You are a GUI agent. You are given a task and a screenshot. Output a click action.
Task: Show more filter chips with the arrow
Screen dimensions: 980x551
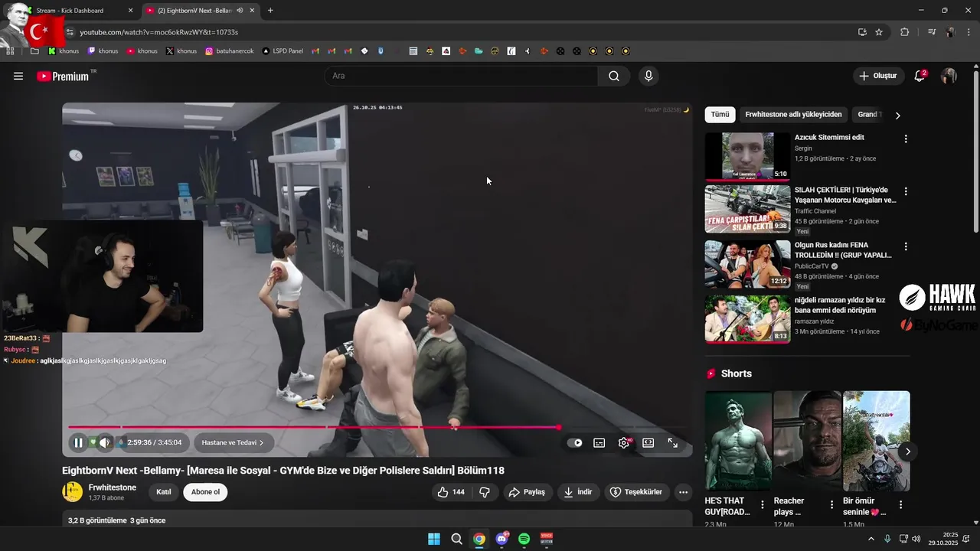point(898,116)
